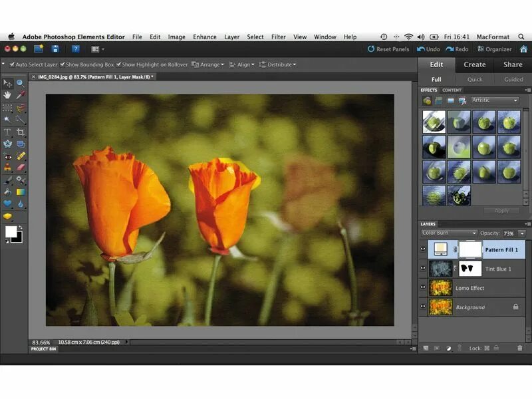
Task: Toggle Show Bounding Box checkbox
Action: (x=63, y=64)
